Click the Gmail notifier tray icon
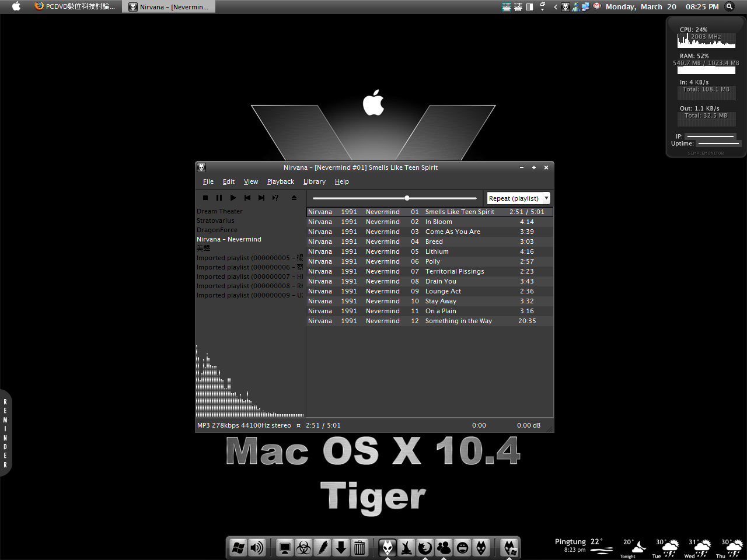 coord(596,6)
